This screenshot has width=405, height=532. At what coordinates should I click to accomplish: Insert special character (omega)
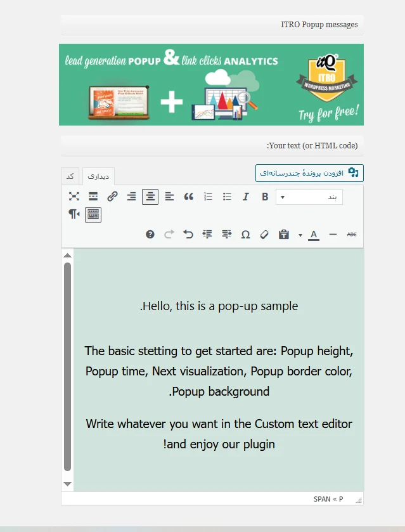tap(245, 235)
